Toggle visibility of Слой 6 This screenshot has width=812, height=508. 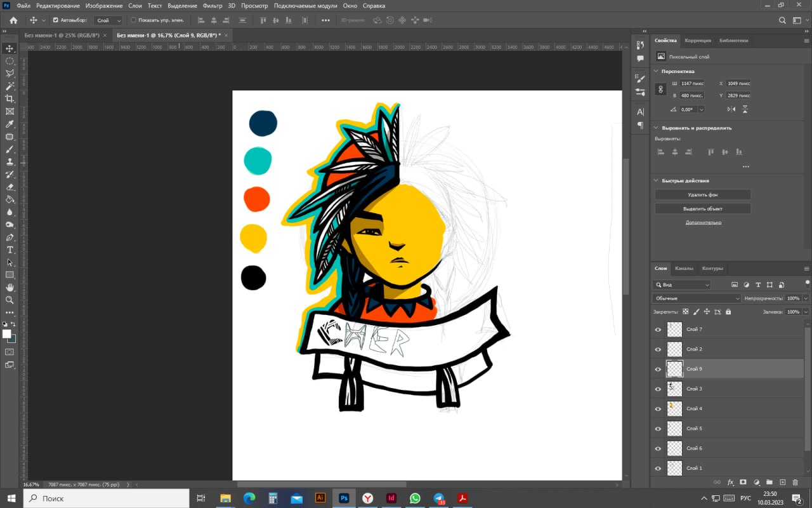[x=658, y=448]
